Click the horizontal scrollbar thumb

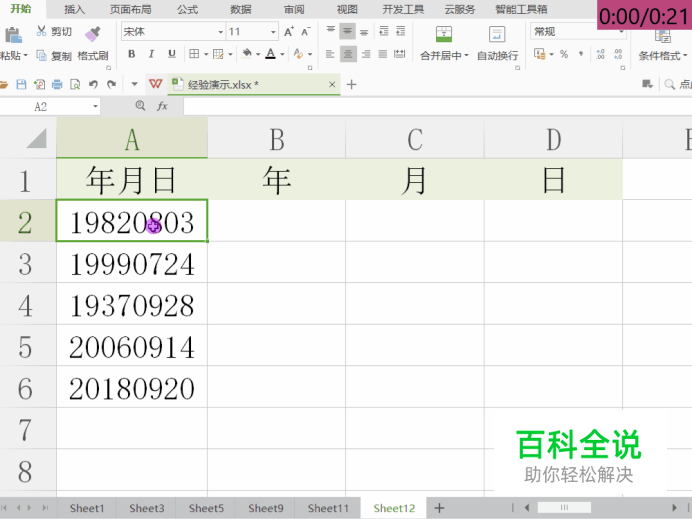[x=564, y=508]
